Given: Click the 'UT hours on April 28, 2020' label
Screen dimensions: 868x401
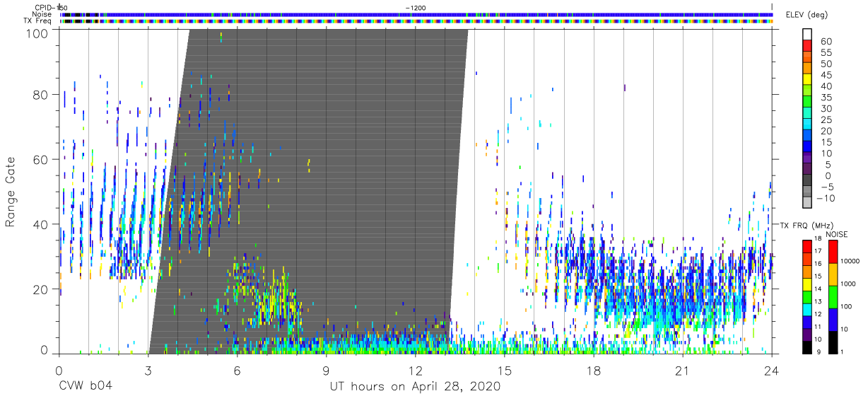Looking at the screenshot, I should click(415, 387).
